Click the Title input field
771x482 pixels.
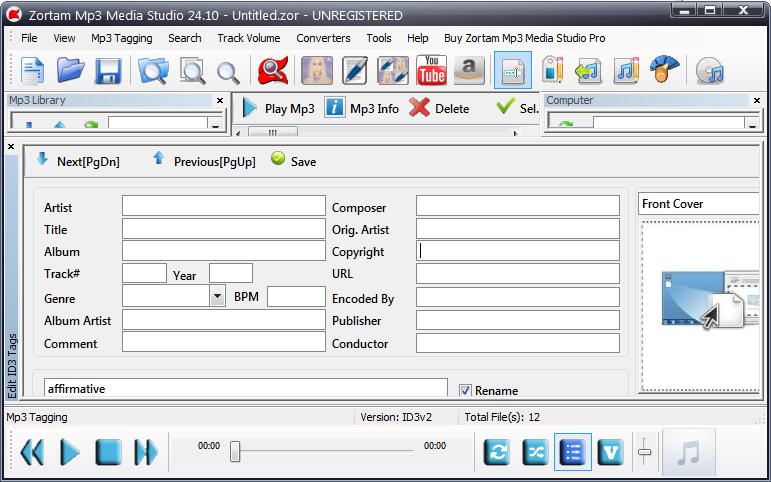pos(224,228)
